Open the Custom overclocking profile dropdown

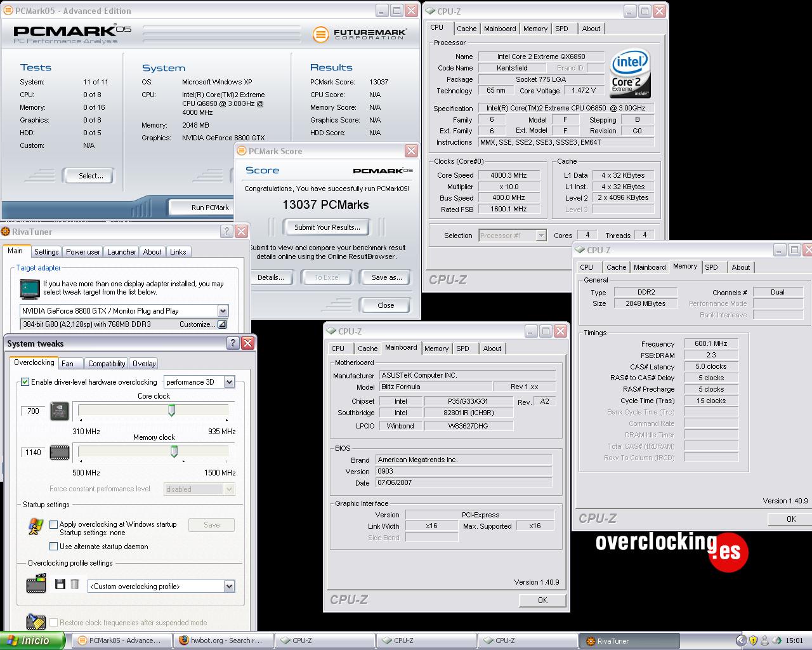pos(229,587)
